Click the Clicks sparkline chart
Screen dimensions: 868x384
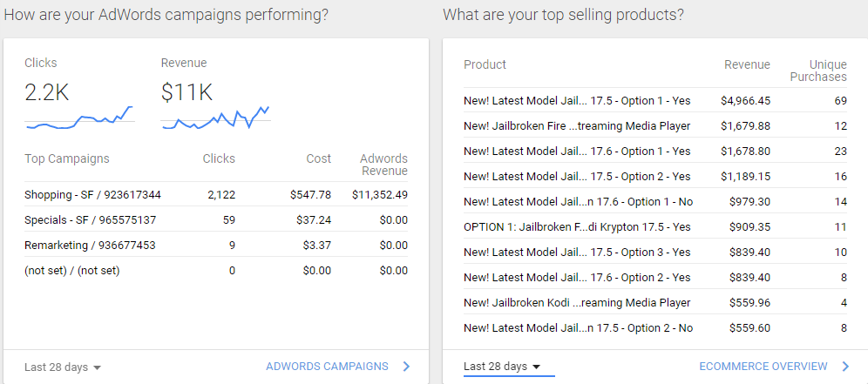pyautogui.click(x=79, y=120)
